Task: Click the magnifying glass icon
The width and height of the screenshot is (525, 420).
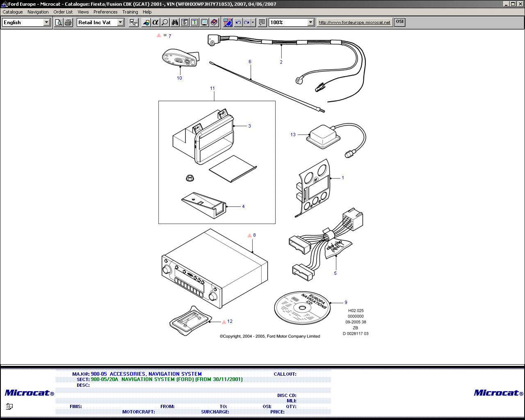Action: coord(165,23)
